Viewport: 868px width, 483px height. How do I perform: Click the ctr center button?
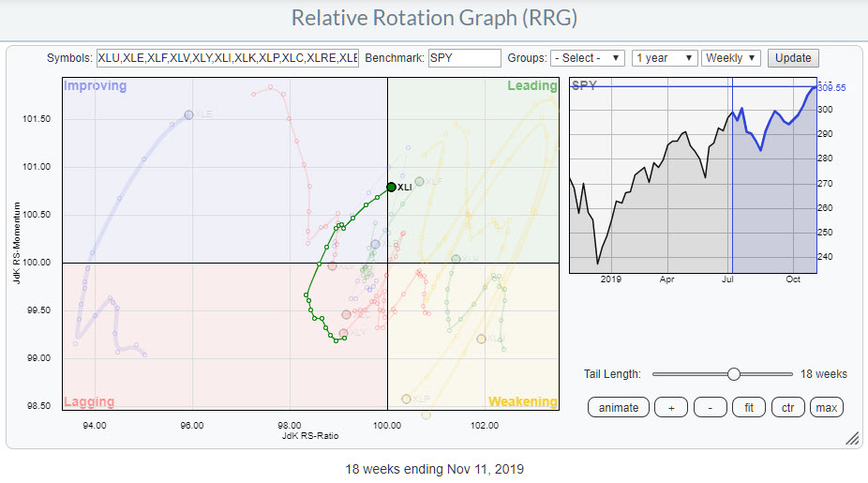tap(787, 408)
